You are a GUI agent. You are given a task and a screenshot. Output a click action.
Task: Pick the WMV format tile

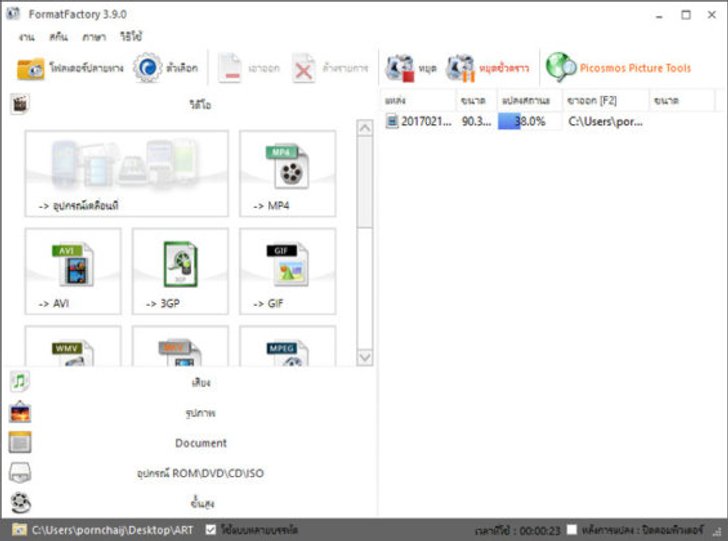coord(73,346)
